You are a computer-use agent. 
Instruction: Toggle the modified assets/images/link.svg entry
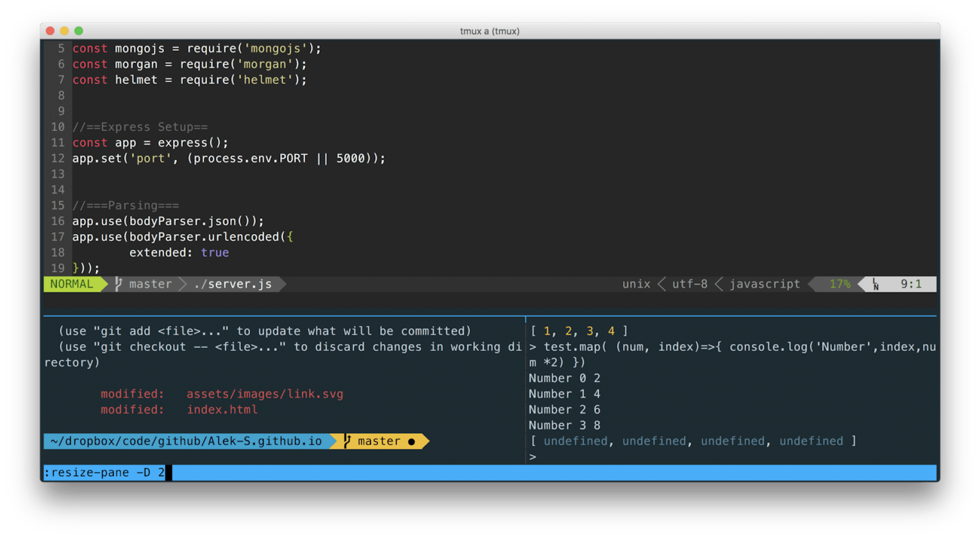(265, 394)
